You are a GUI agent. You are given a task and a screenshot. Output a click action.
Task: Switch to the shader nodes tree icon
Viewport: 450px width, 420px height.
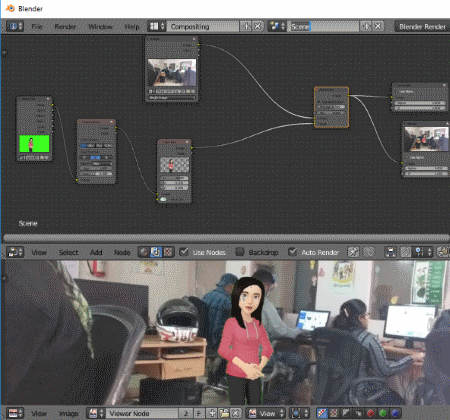pos(144,252)
